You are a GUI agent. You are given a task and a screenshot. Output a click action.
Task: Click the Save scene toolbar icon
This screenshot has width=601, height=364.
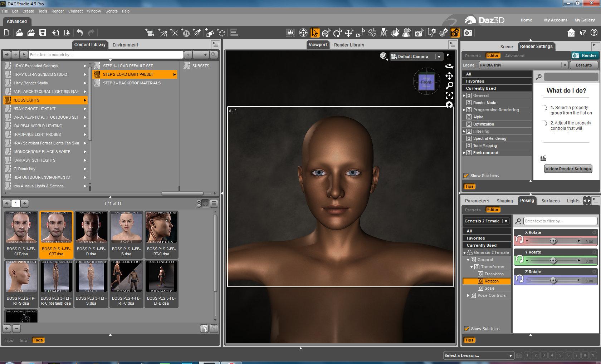point(43,33)
